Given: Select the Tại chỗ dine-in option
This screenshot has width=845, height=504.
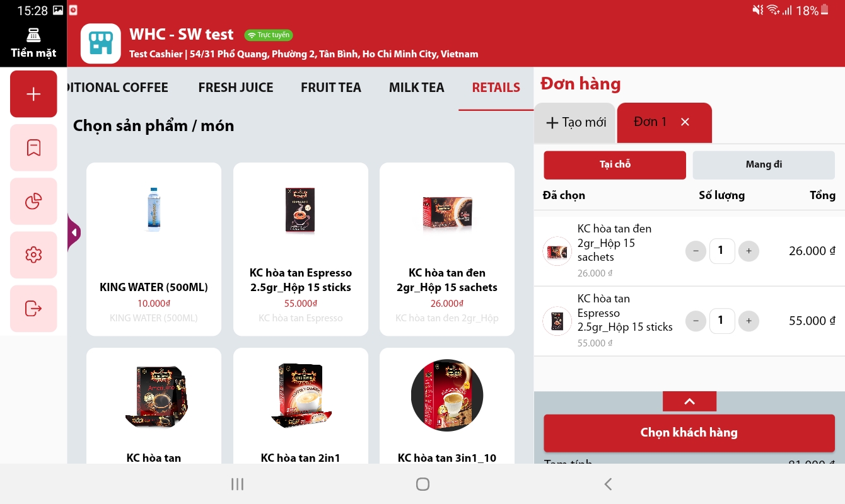Looking at the screenshot, I should coord(615,165).
